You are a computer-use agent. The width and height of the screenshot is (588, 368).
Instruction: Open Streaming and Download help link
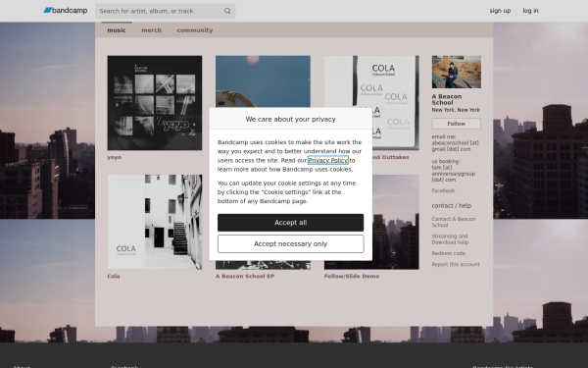click(x=450, y=239)
